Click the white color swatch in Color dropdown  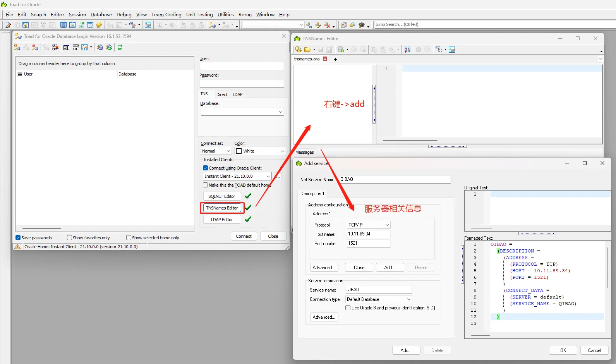click(239, 151)
